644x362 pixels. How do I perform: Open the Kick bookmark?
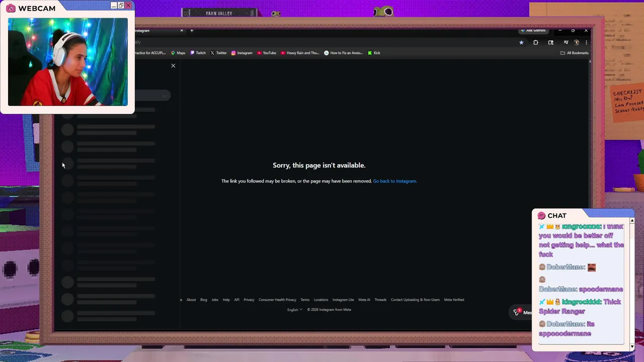(374, 53)
